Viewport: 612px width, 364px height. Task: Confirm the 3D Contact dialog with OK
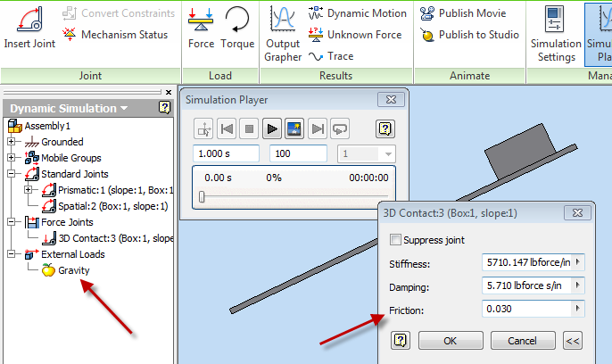tap(451, 341)
